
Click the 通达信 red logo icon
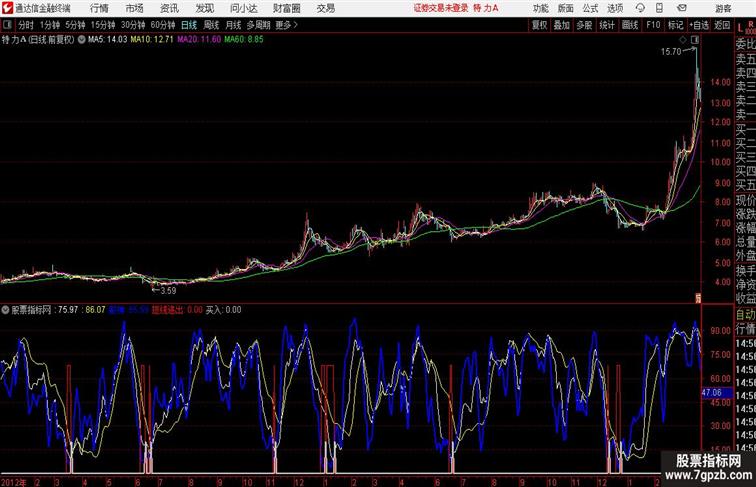click(x=7, y=8)
